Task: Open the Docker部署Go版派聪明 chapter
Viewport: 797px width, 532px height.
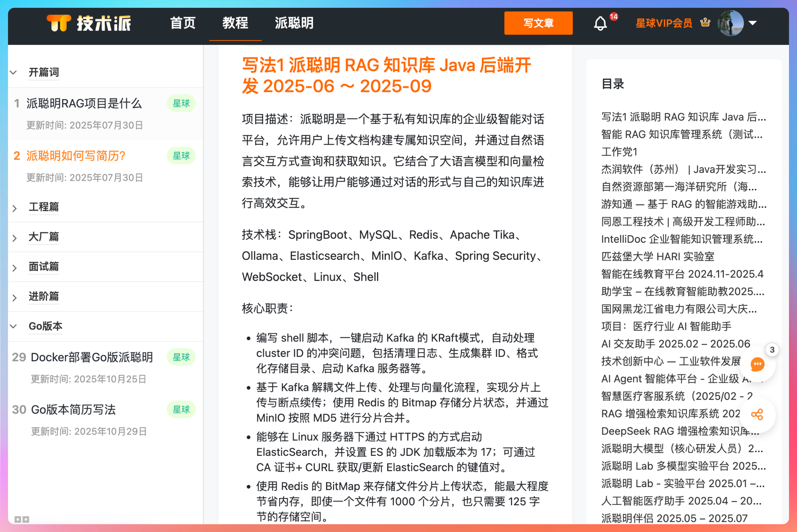Action: [x=92, y=357]
